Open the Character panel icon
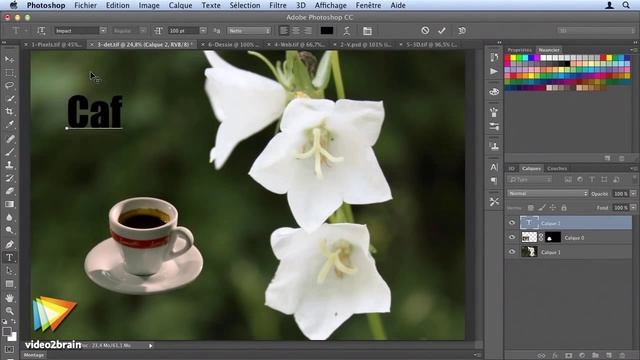Screen dimensions: 640x360 coord(494,167)
